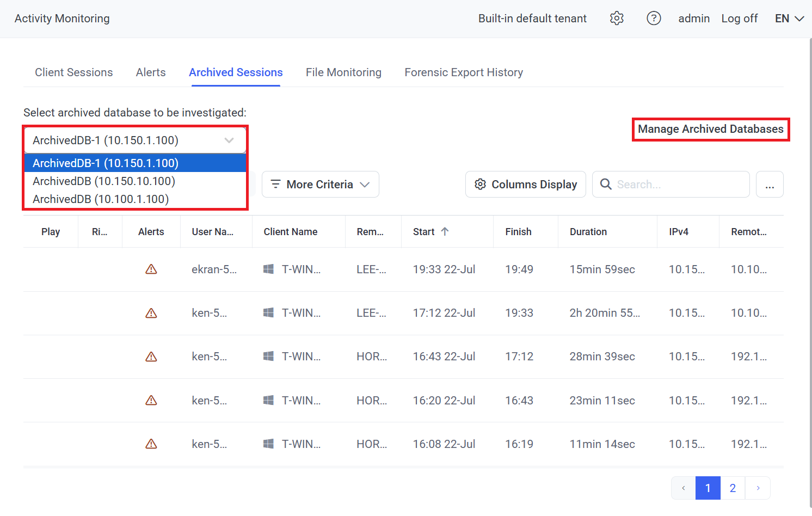Open the EN language dropdown
The width and height of the screenshot is (812, 516).
pyautogui.click(x=789, y=19)
